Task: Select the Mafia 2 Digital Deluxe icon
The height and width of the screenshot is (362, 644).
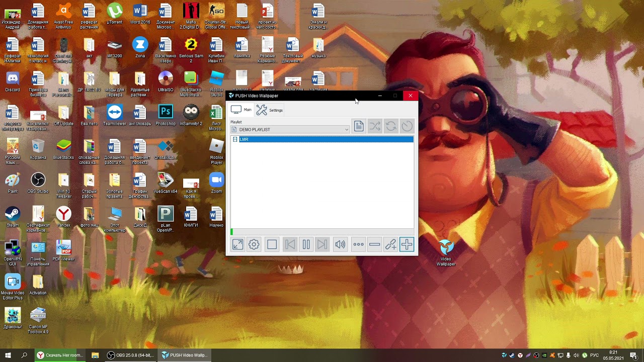Action: (191, 16)
